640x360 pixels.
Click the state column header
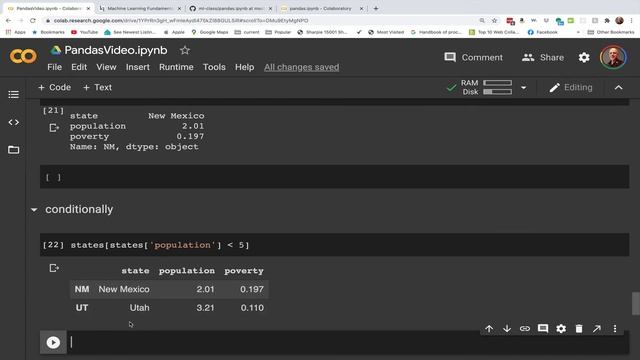click(135, 271)
